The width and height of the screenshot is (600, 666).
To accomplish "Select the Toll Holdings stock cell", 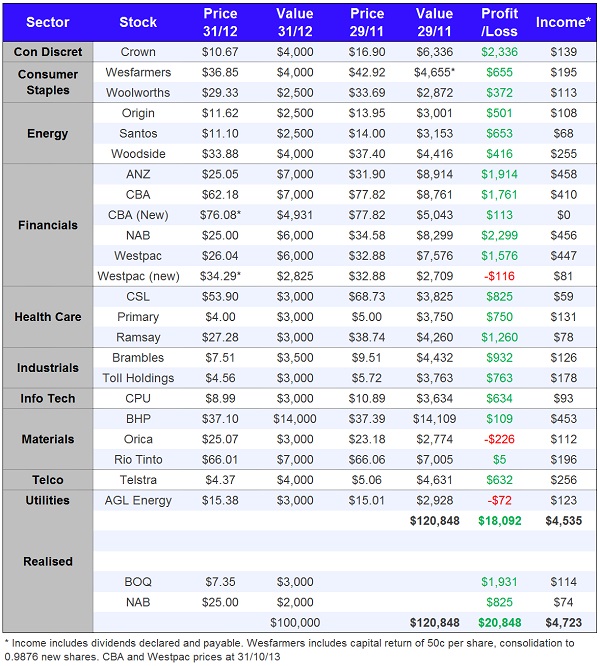I will coord(138,378).
